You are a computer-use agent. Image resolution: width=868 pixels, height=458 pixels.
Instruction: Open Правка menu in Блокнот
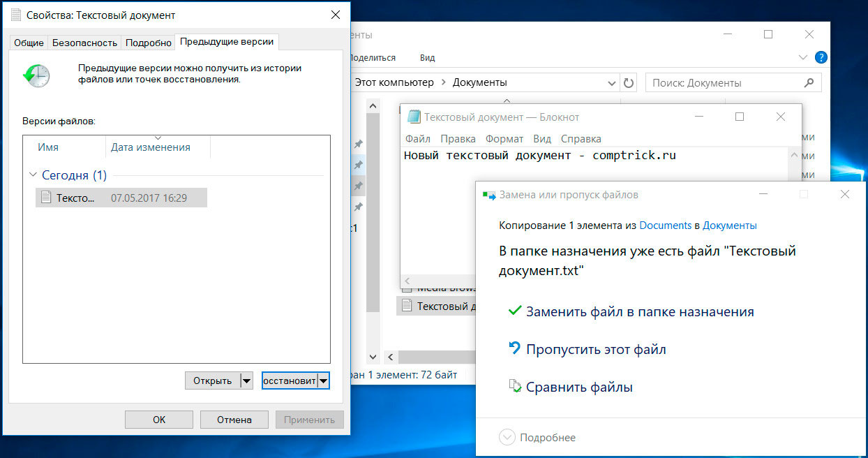tap(458, 138)
